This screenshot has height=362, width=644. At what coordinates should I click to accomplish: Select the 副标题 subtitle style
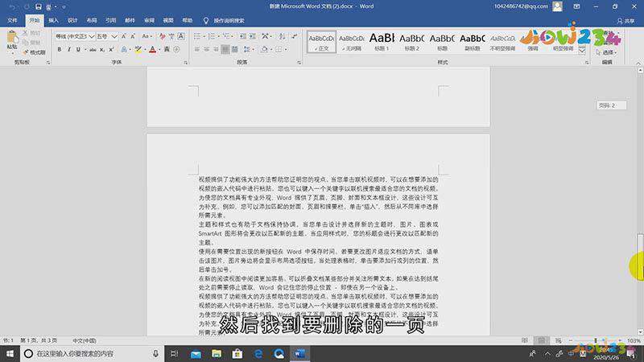pos(473,42)
